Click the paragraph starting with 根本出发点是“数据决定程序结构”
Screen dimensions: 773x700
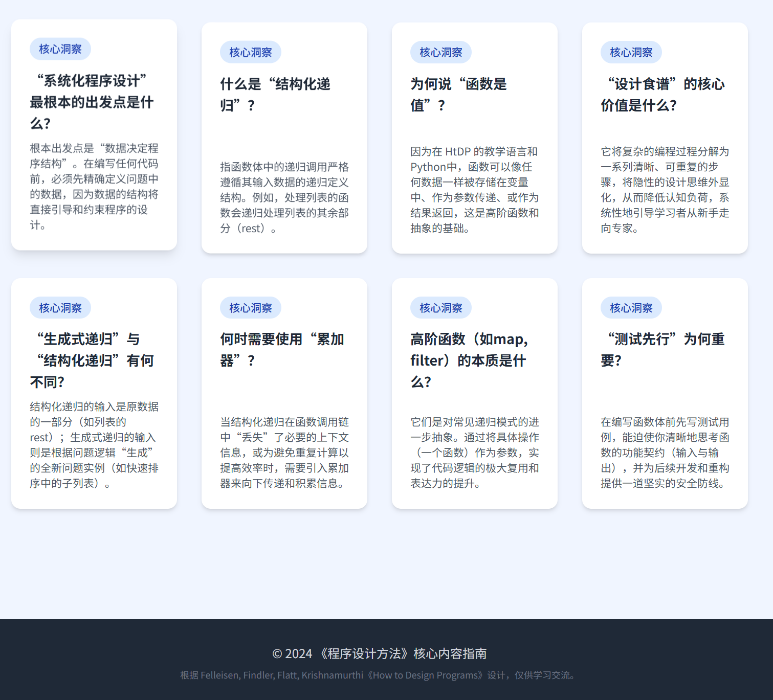click(x=94, y=187)
